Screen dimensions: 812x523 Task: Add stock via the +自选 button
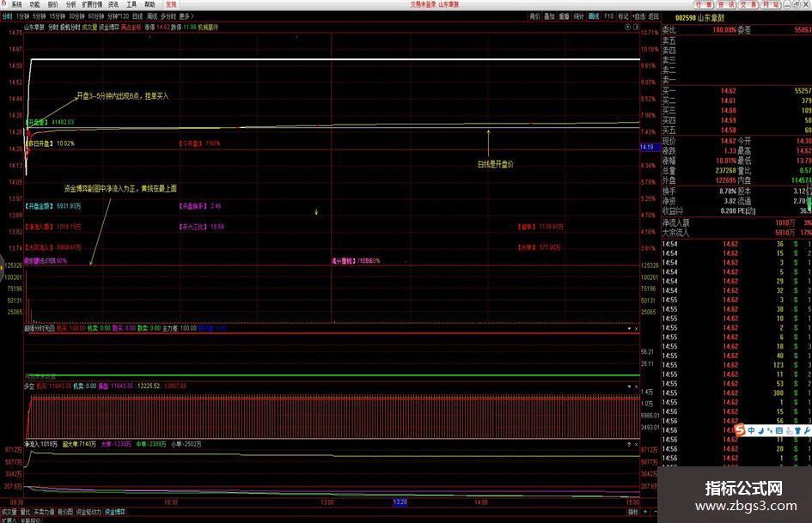[x=639, y=16]
